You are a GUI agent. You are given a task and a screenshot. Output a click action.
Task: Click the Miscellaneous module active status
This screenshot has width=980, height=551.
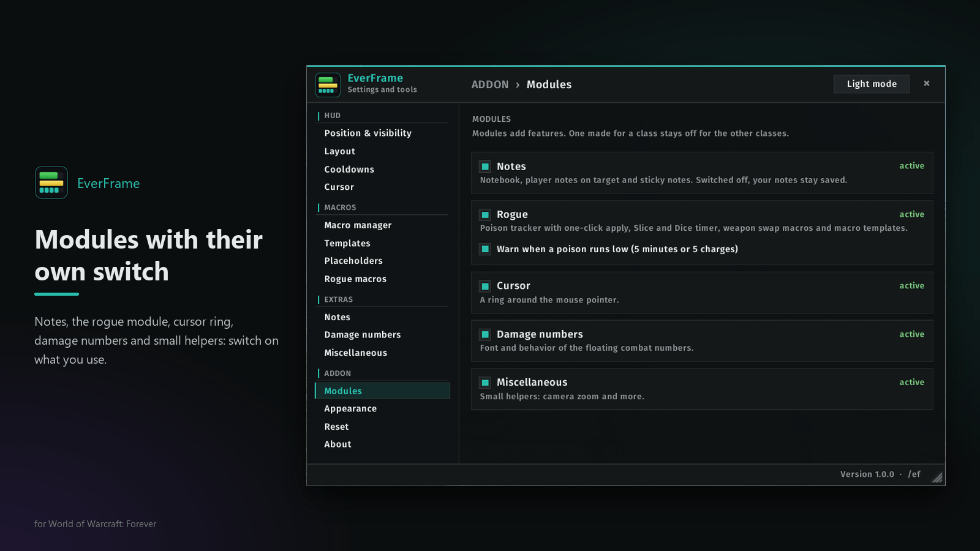point(911,382)
